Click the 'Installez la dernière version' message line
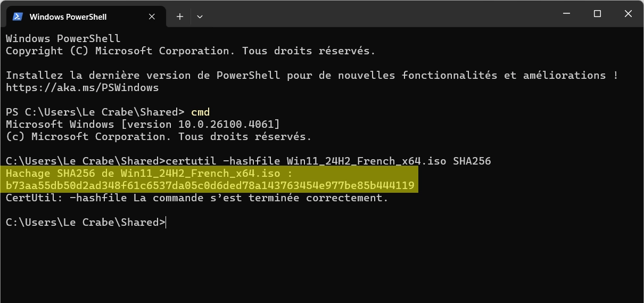This screenshot has height=303, width=644. [312, 75]
